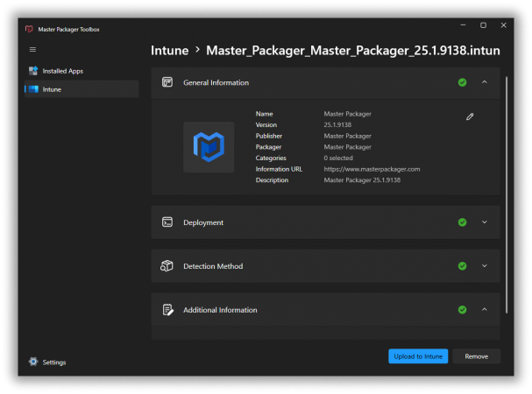Click the Installed Apps sidebar icon

click(x=33, y=71)
